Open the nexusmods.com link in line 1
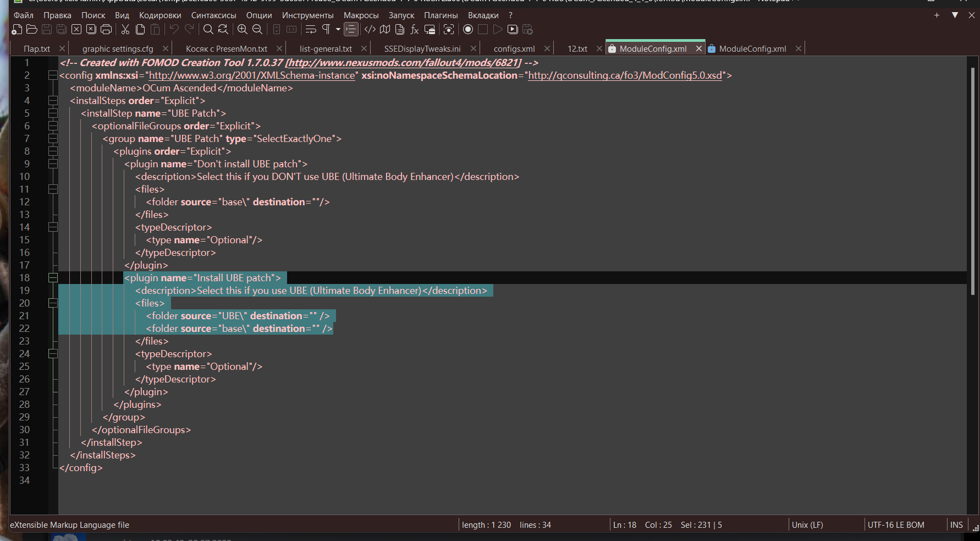The image size is (980, 541). pos(403,63)
